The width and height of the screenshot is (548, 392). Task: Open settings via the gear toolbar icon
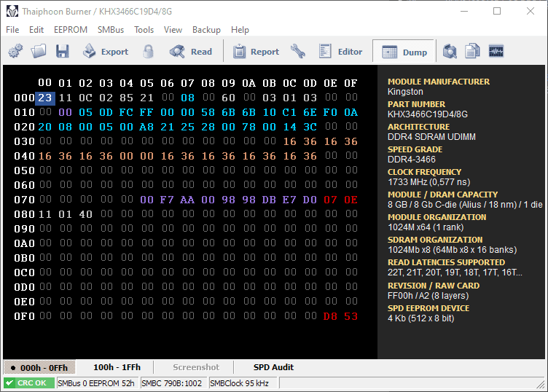pos(15,51)
